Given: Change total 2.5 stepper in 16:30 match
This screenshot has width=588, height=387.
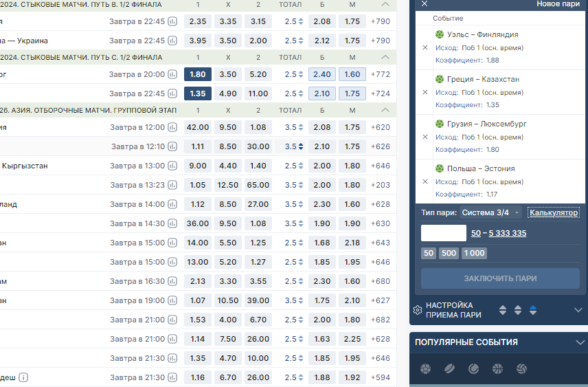Looking at the screenshot, I should coord(301,281).
